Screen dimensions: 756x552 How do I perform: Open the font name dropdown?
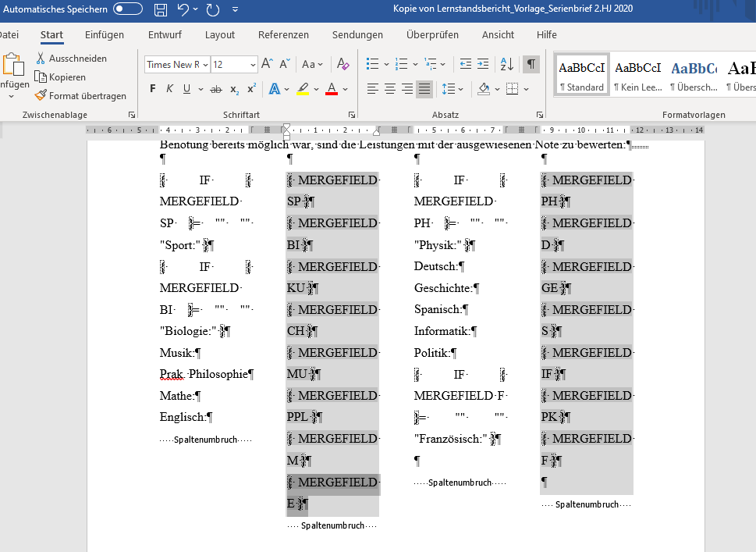(x=205, y=65)
